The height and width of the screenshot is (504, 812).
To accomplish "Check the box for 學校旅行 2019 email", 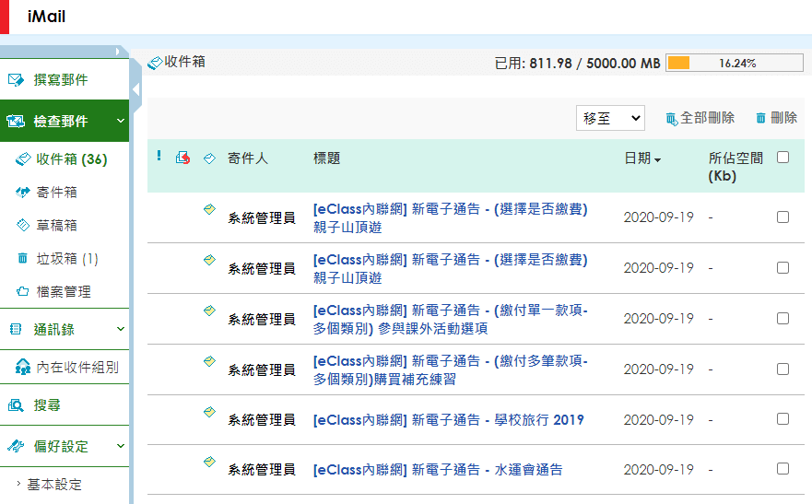I will 783,419.
